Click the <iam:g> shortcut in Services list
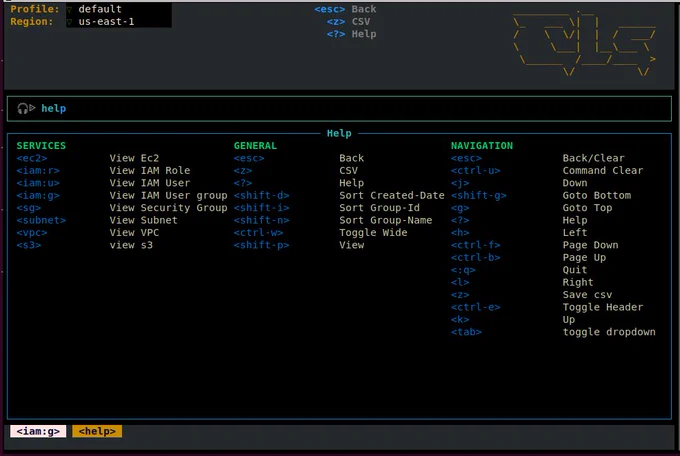The image size is (680, 456). point(38,195)
